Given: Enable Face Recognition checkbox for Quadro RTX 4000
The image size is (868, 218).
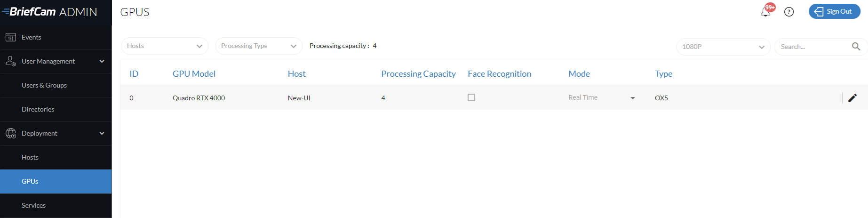Looking at the screenshot, I should click(471, 97).
